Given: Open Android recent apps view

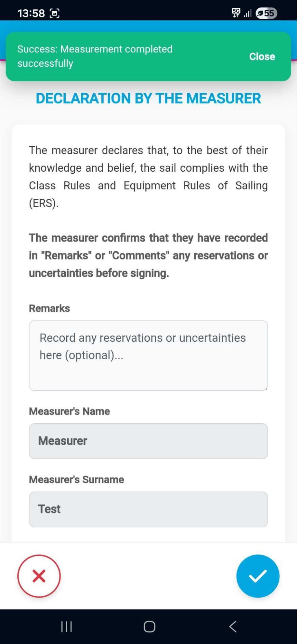Looking at the screenshot, I should pos(67,627).
